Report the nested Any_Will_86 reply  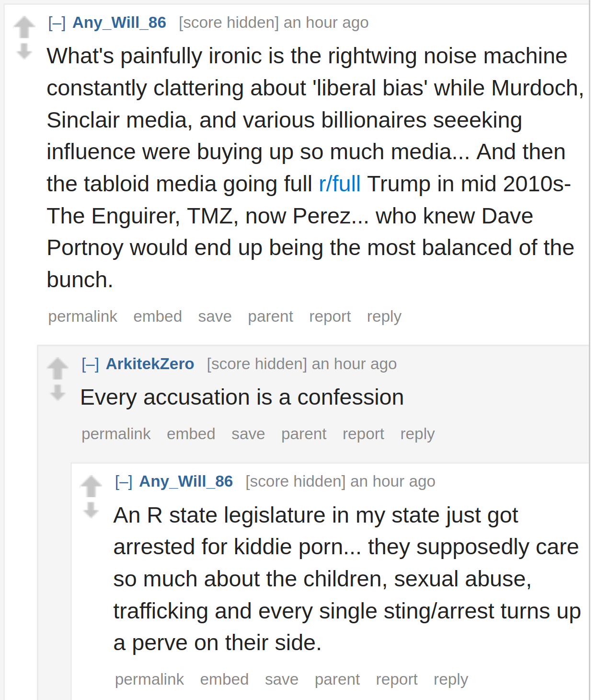pyautogui.click(x=397, y=679)
